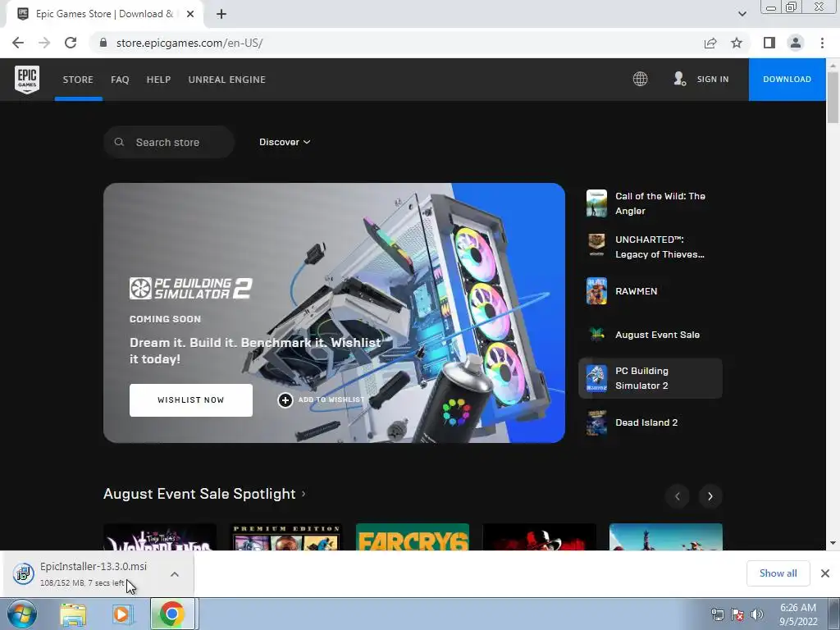
Task: Click the site padlock icon
Action: point(103,43)
